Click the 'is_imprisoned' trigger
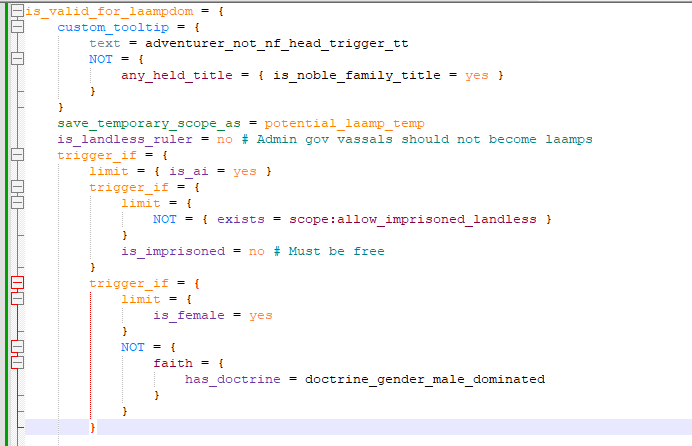The image size is (692, 446). pos(173,251)
